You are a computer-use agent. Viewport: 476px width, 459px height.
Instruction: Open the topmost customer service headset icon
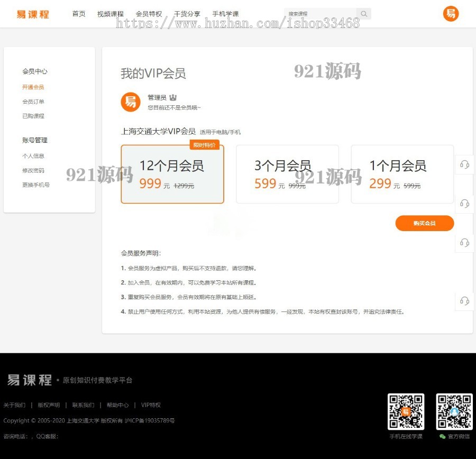(464, 165)
